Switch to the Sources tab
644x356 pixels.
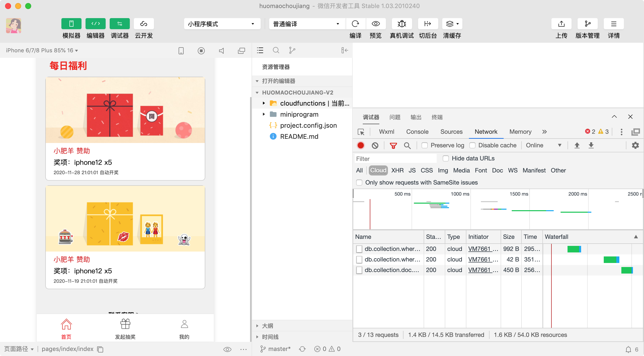(451, 132)
